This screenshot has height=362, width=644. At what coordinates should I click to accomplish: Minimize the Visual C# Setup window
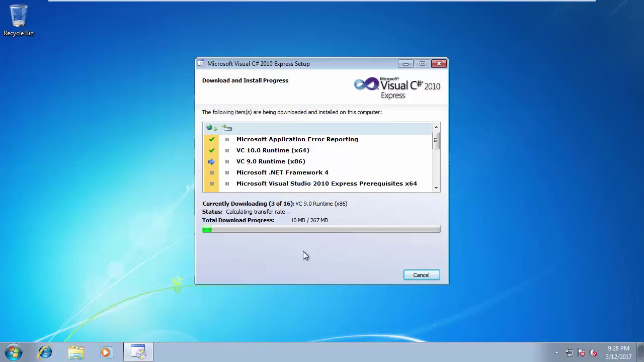[406, 64]
